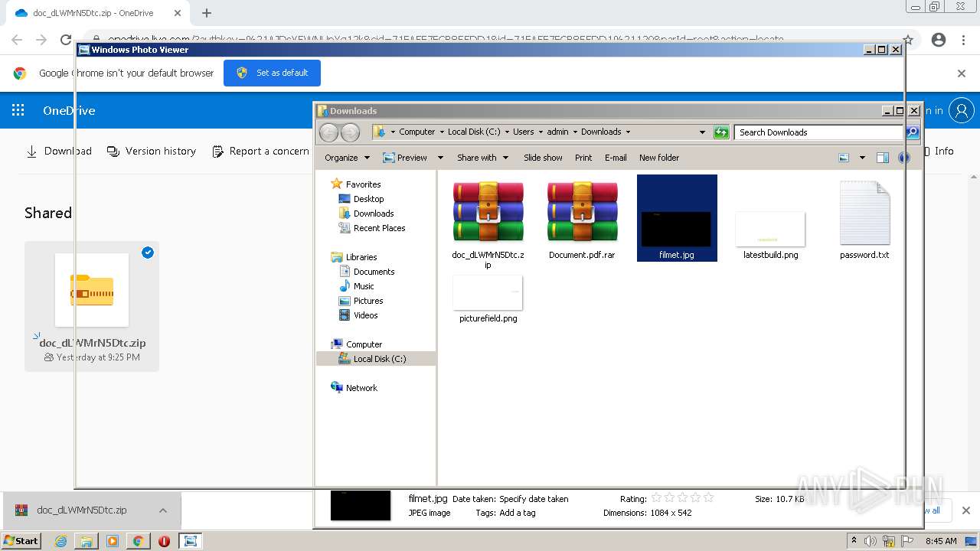The height and width of the screenshot is (551, 980).
Task: Set fifth rating star for filmet.jpg
Action: coord(708,498)
